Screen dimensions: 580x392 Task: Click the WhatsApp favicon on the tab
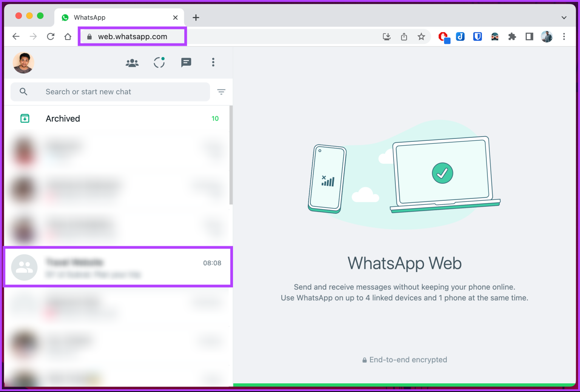(66, 17)
